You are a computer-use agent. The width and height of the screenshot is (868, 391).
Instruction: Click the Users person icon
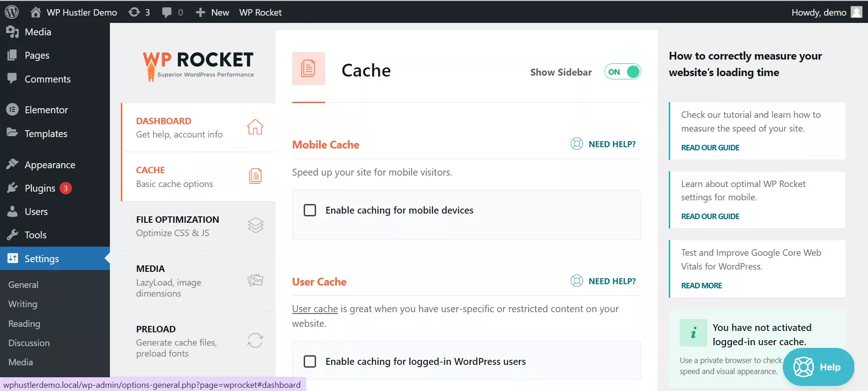click(12, 211)
